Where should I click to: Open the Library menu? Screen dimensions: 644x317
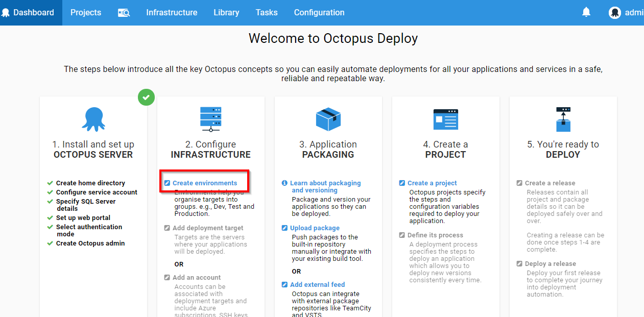coord(226,13)
